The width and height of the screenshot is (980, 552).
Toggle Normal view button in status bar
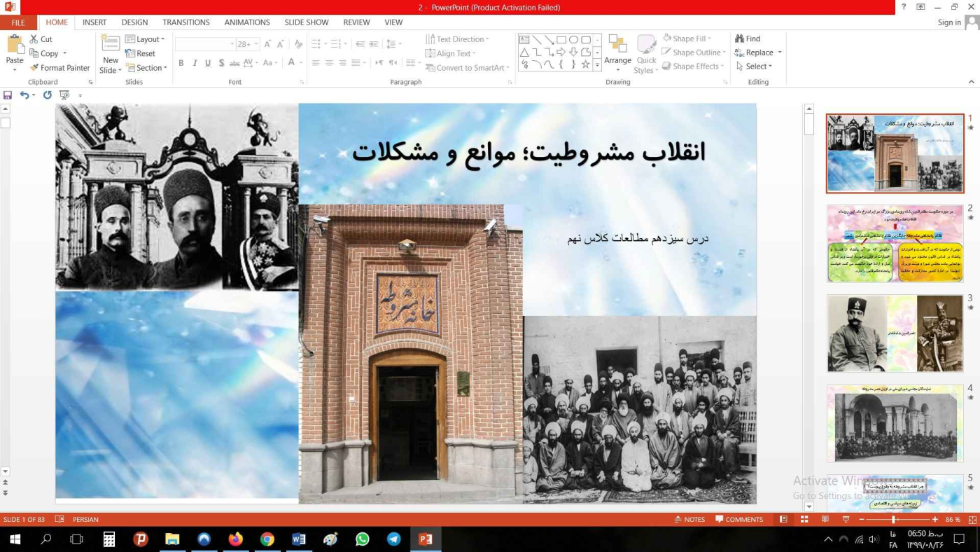(x=783, y=519)
